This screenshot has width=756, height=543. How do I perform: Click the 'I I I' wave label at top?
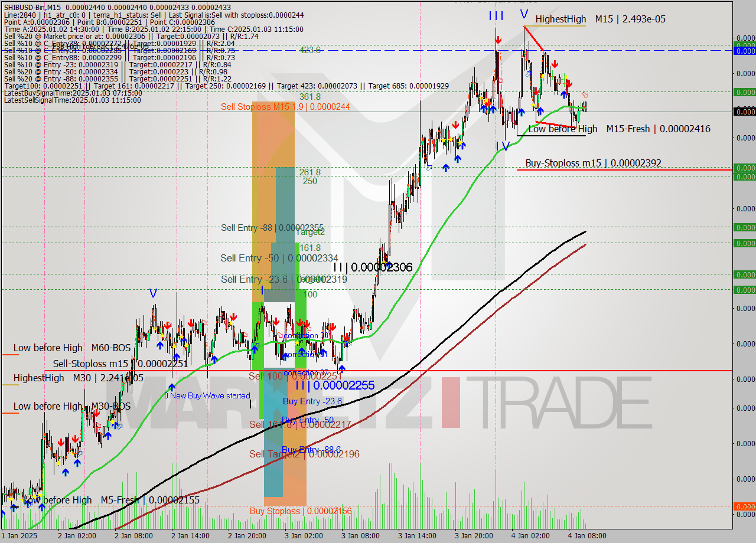point(496,15)
